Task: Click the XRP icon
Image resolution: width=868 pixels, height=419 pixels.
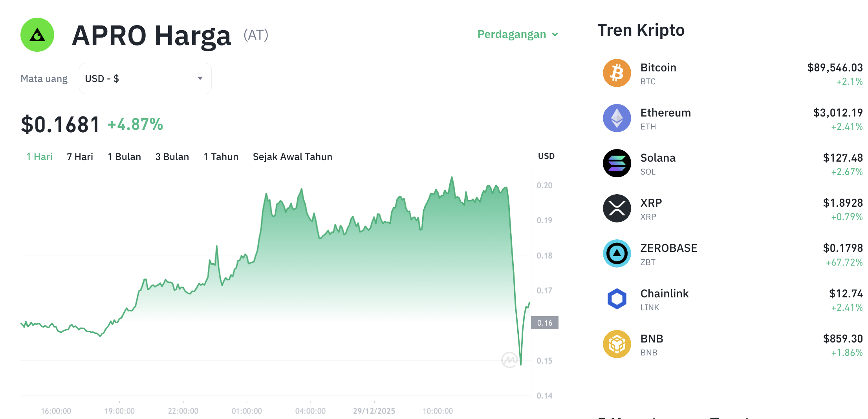Action: point(617,208)
